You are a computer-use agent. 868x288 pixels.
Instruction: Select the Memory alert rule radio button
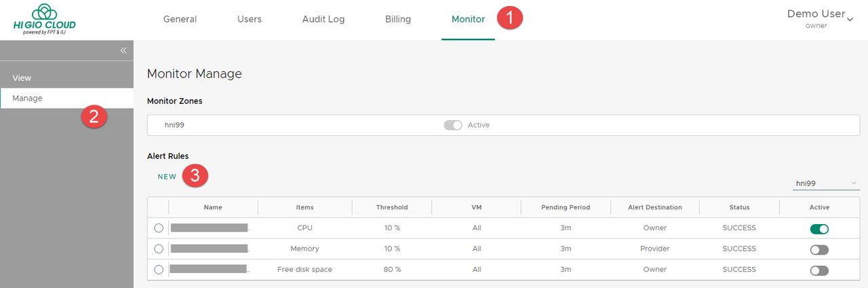point(159,249)
